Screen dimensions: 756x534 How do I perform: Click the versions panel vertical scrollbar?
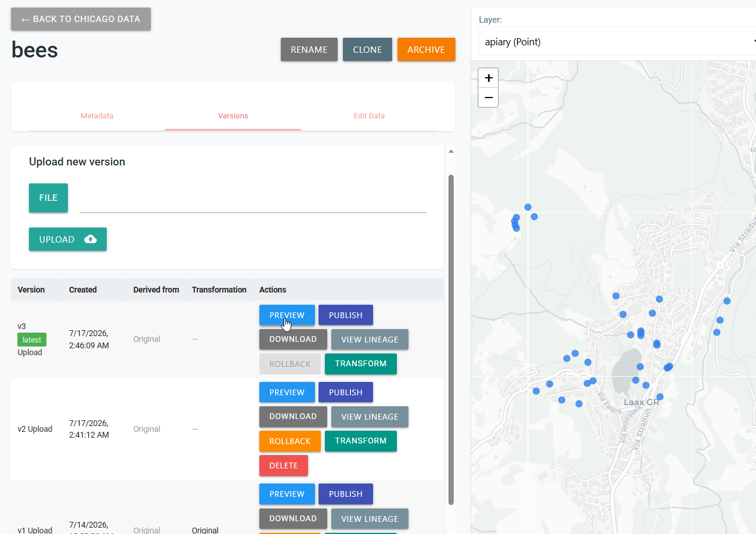point(451,340)
